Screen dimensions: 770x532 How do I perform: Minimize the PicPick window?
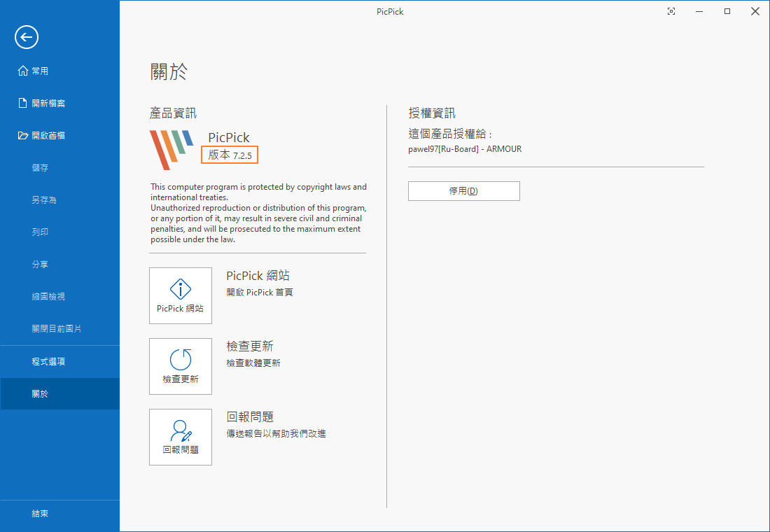(699, 11)
